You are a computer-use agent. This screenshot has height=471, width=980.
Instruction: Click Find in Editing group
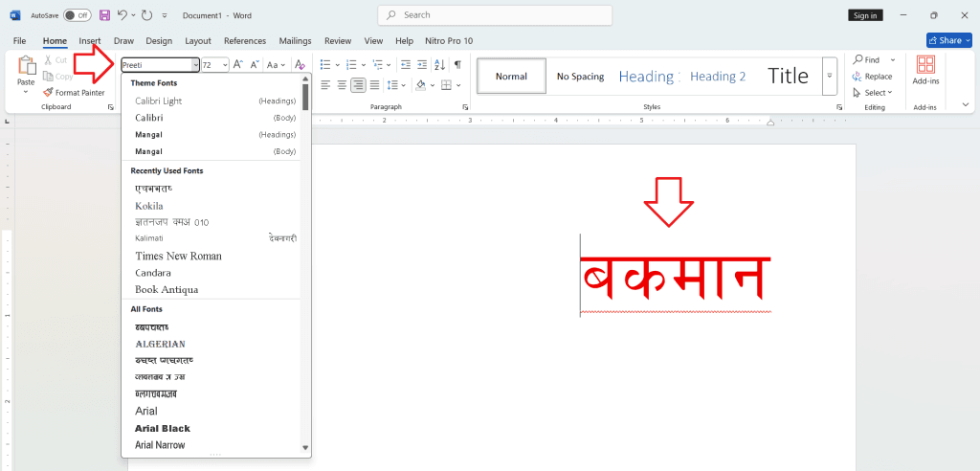point(867,60)
